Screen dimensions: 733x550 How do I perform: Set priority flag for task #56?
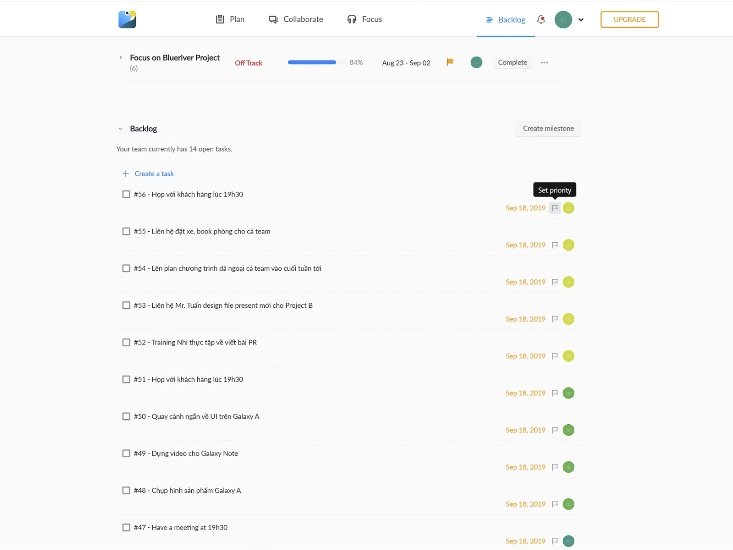point(555,208)
